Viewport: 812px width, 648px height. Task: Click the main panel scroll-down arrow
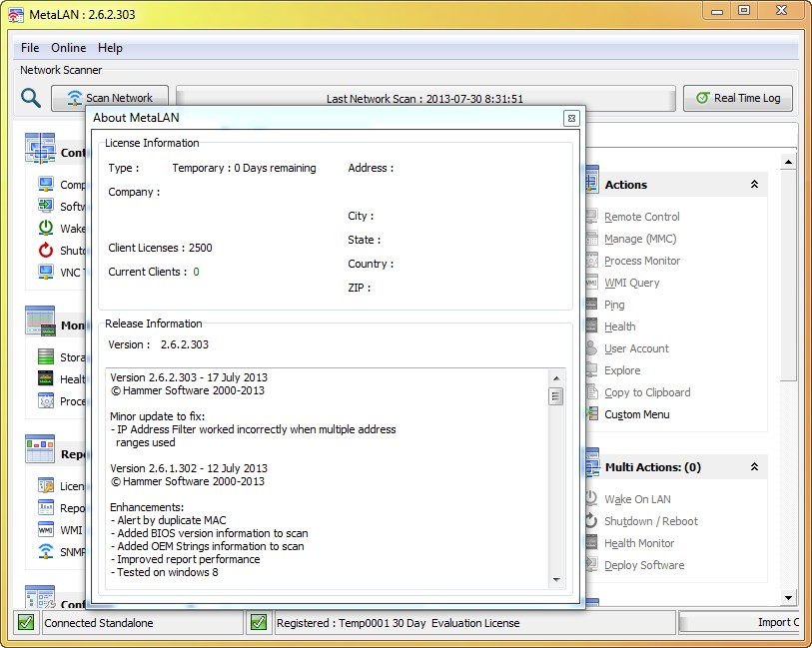click(x=788, y=598)
